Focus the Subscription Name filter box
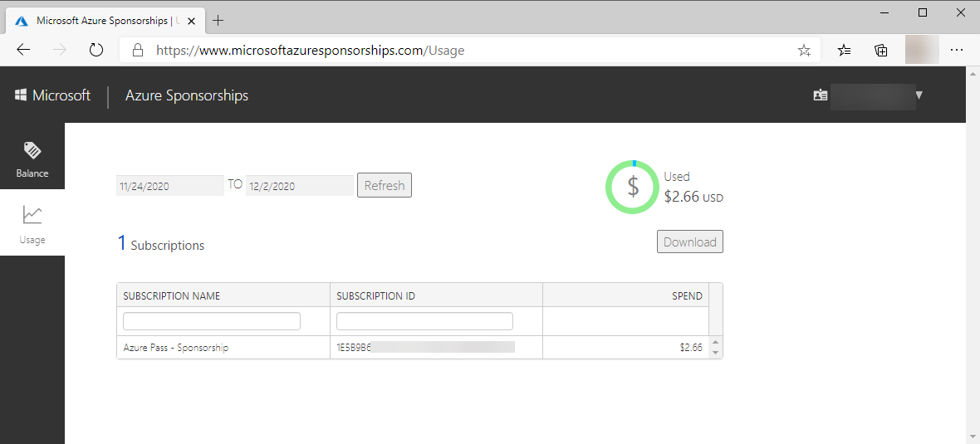Image resolution: width=980 pixels, height=444 pixels. click(211, 321)
